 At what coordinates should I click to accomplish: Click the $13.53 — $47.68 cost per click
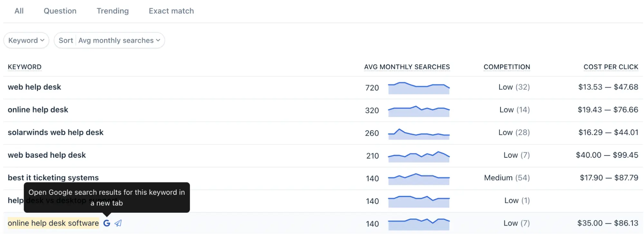pos(608,87)
